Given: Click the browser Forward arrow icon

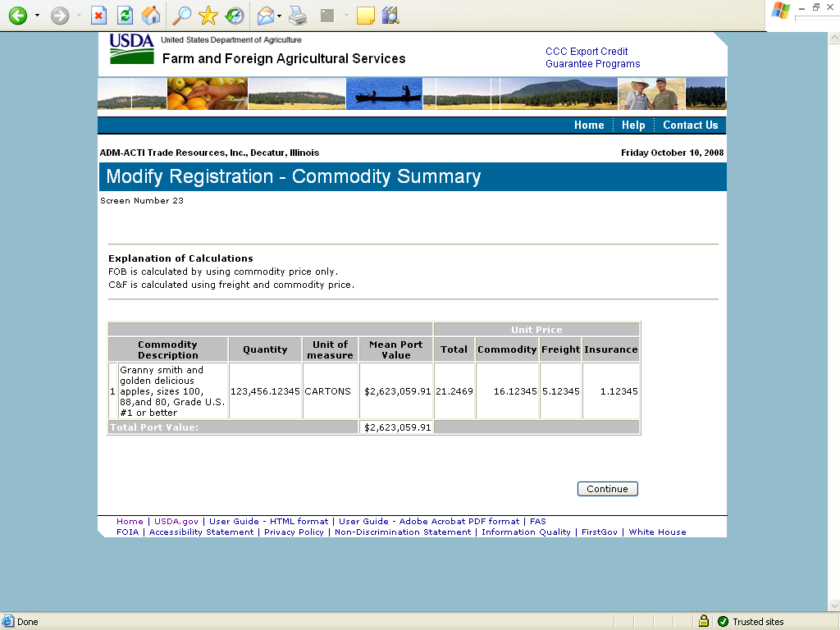Looking at the screenshot, I should 59,16.
